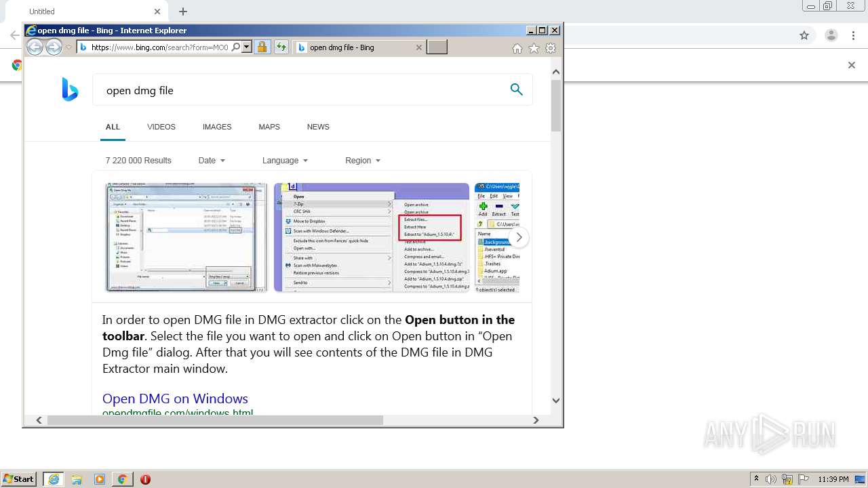
Task: Click the search magnifier in IE address bar
Action: tap(235, 47)
